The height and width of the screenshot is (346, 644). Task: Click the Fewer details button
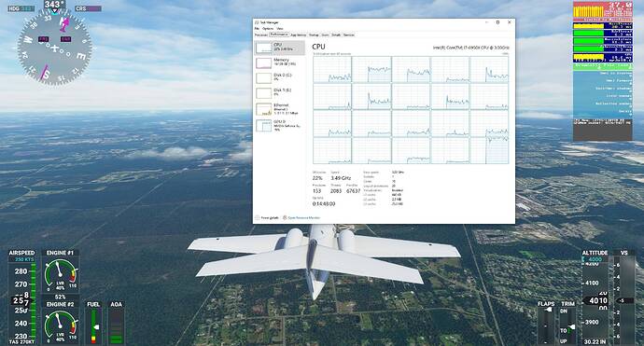click(267, 217)
